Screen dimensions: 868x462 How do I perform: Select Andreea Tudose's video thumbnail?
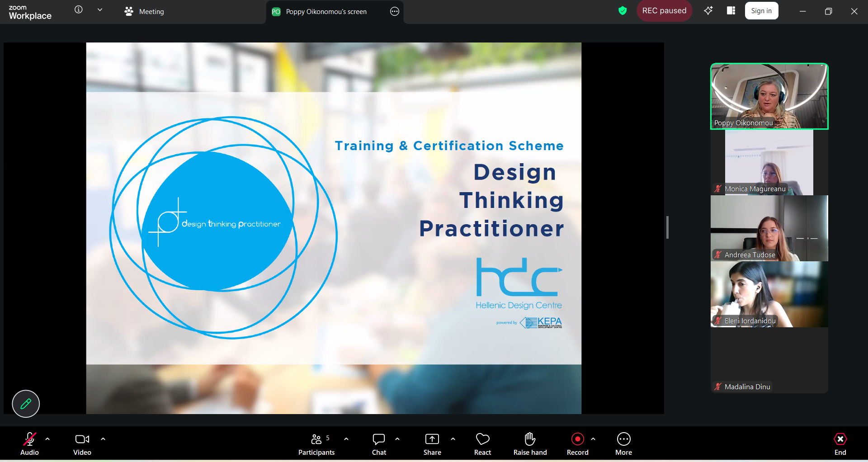769,228
